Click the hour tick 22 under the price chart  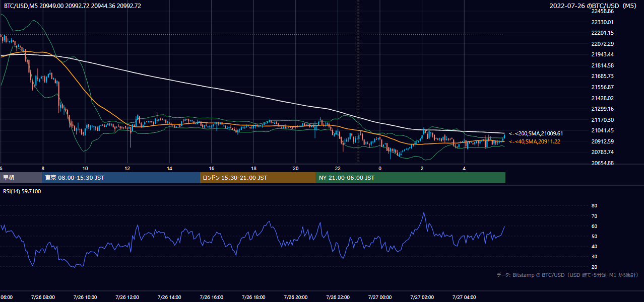pos(338,168)
